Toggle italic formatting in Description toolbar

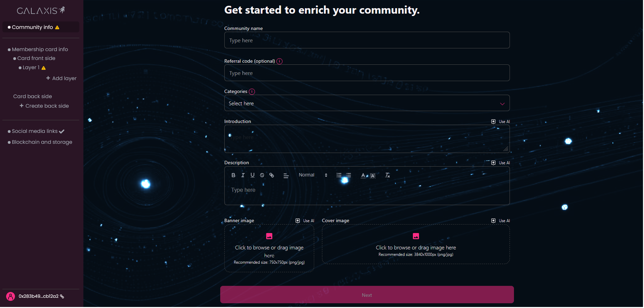[243, 175]
